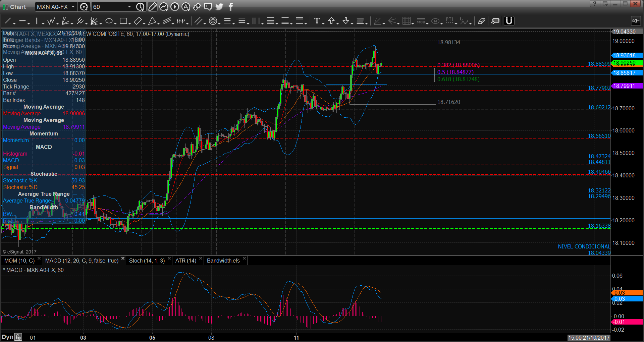Screen dimensions: 644x342
Task: Open dropdown arrow beside rotated rectangle tool
Action: pyautogui.click(x=144, y=23)
